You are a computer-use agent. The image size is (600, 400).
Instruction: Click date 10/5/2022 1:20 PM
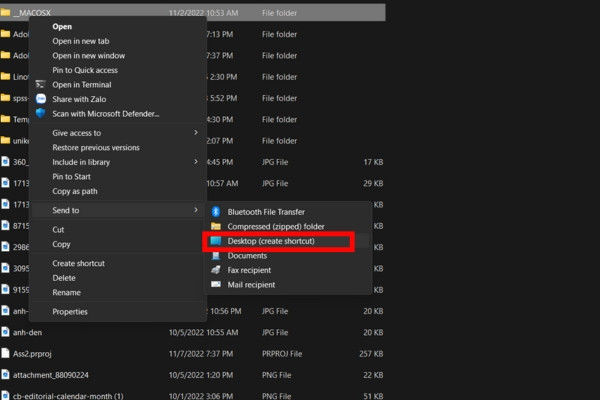(201, 375)
